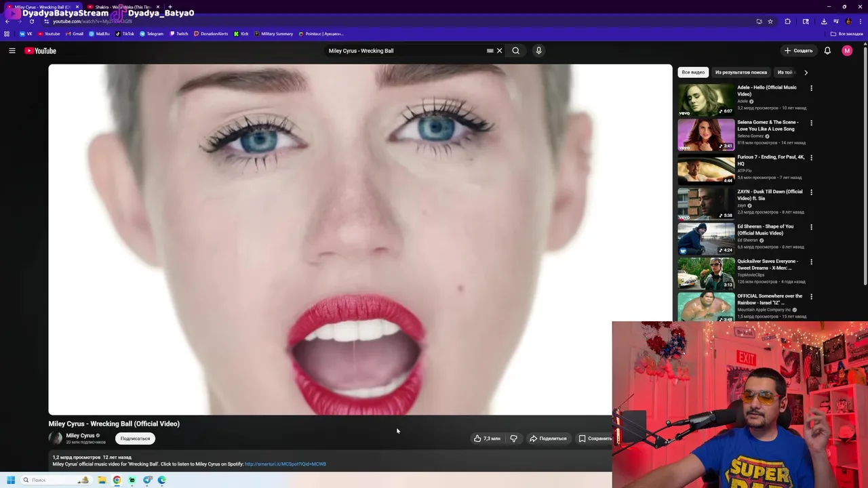Viewport: 868px width, 488px height.
Task: Open Miley Cyrus channel avatar
Action: tap(56, 439)
